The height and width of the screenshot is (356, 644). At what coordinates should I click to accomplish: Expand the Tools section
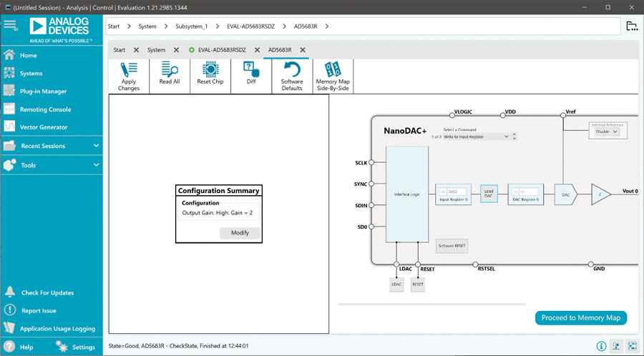[52, 165]
